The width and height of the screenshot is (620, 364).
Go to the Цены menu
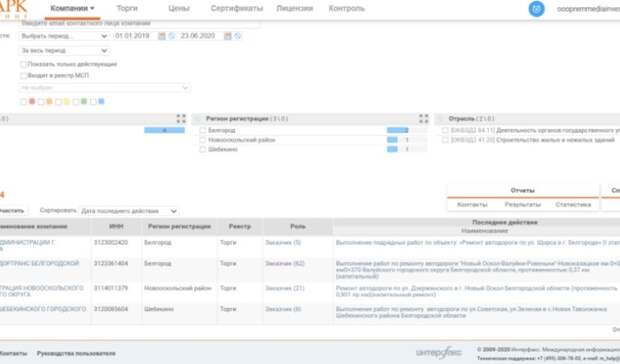[179, 8]
